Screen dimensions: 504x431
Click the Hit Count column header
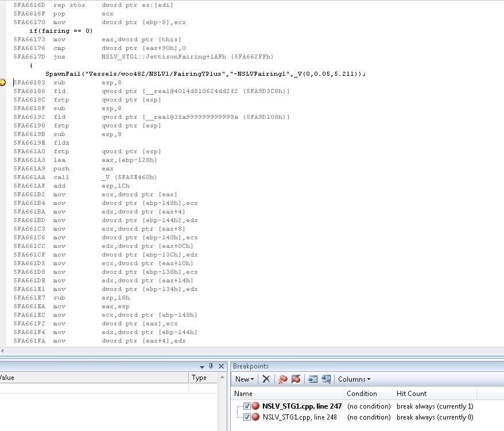pos(435,393)
